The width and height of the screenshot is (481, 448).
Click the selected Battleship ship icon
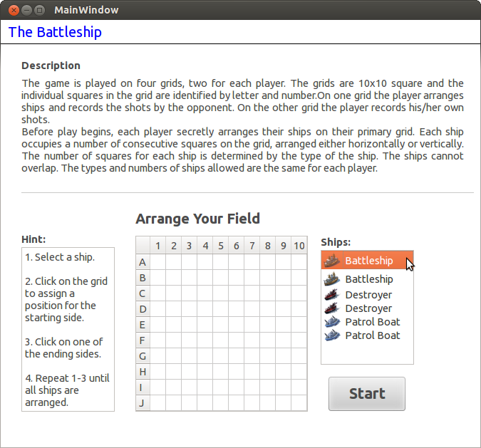[x=332, y=261]
